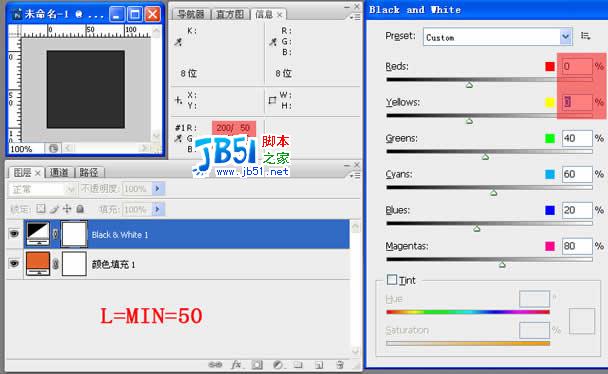Click the lock all padlock icon
Image resolution: width=608 pixels, height=374 pixels.
pyautogui.click(x=80, y=209)
